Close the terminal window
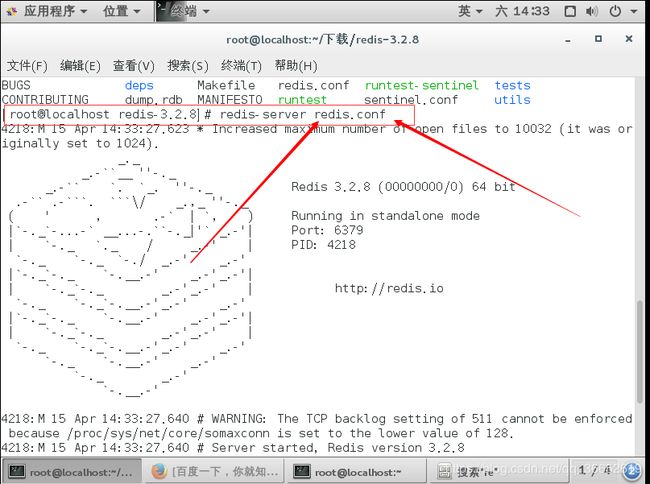Screen dimensions: 650x484 pos(629,39)
